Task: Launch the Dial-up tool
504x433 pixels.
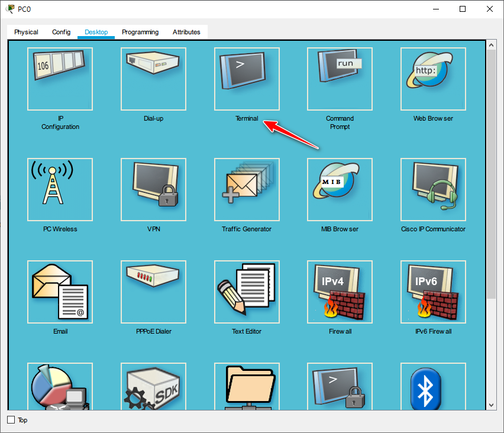Action: 153,79
